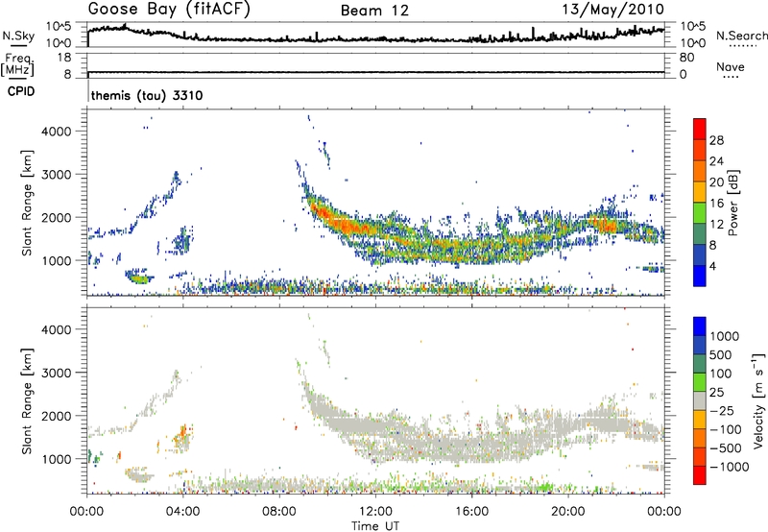Click '3000' on velocity panel range axis
This screenshot has height=532, width=768.
click(57, 373)
